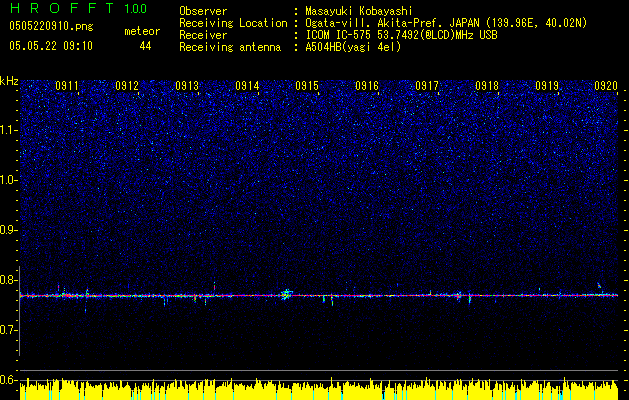Image resolution: width=629 pixels, height=400 pixels.
Task: Click the HROFFT 1.0.0 title text
Action: point(78,8)
